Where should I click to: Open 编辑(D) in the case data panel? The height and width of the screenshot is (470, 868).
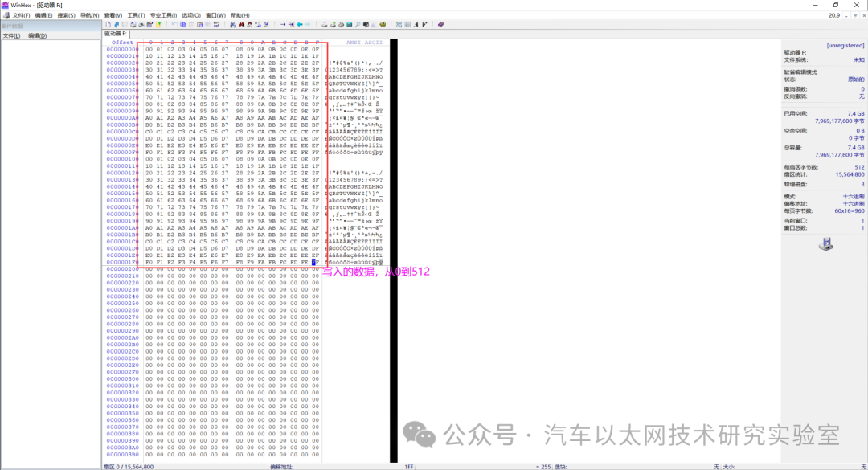click(37, 35)
